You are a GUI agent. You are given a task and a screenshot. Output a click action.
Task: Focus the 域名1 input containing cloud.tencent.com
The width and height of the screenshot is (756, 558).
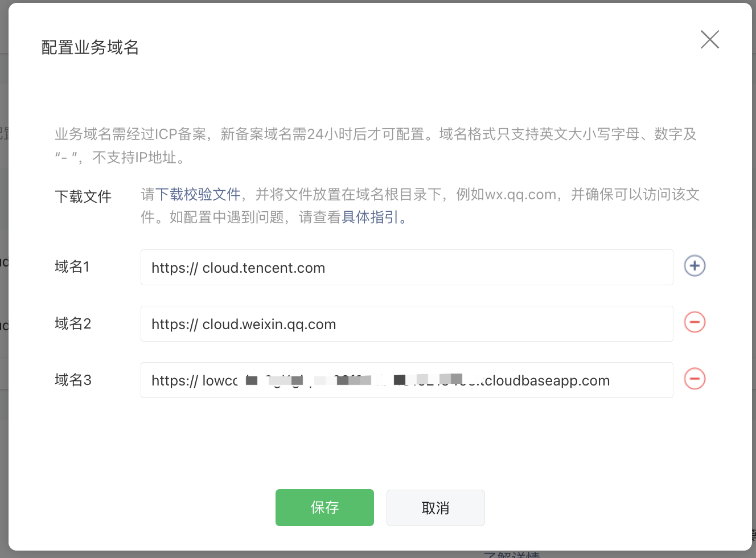(x=406, y=267)
